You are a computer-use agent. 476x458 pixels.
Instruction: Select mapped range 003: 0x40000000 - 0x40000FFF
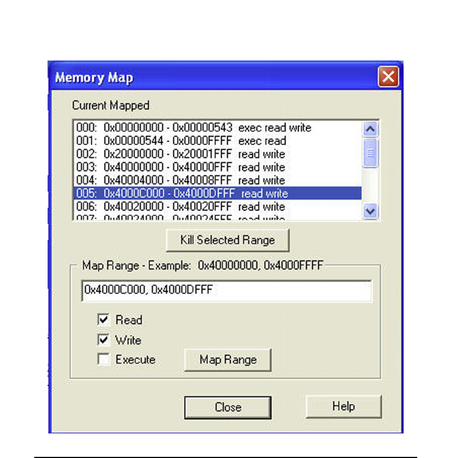click(x=217, y=167)
